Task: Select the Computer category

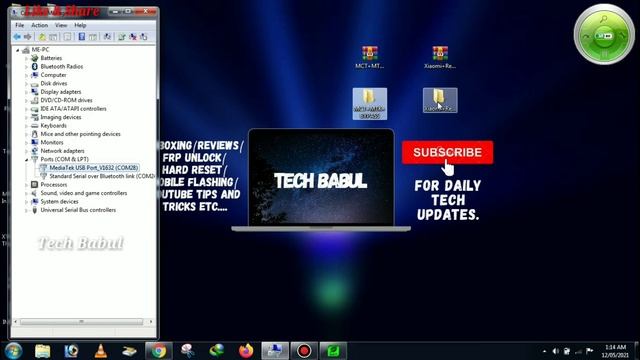Action: (x=53, y=75)
